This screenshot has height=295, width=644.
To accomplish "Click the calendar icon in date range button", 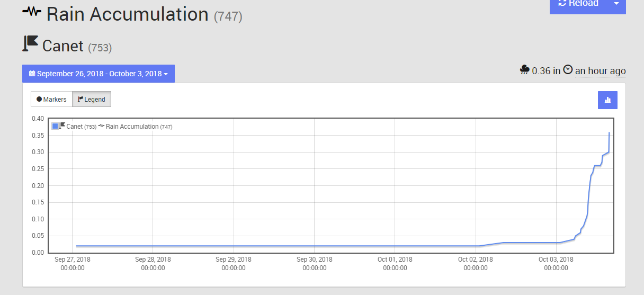I will click(32, 74).
